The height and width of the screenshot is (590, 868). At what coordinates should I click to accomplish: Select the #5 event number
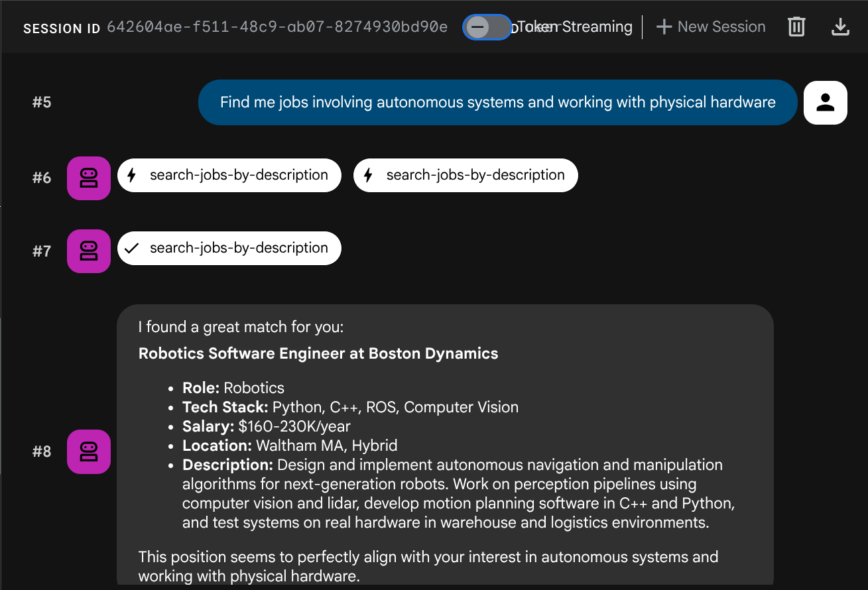pos(42,103)
